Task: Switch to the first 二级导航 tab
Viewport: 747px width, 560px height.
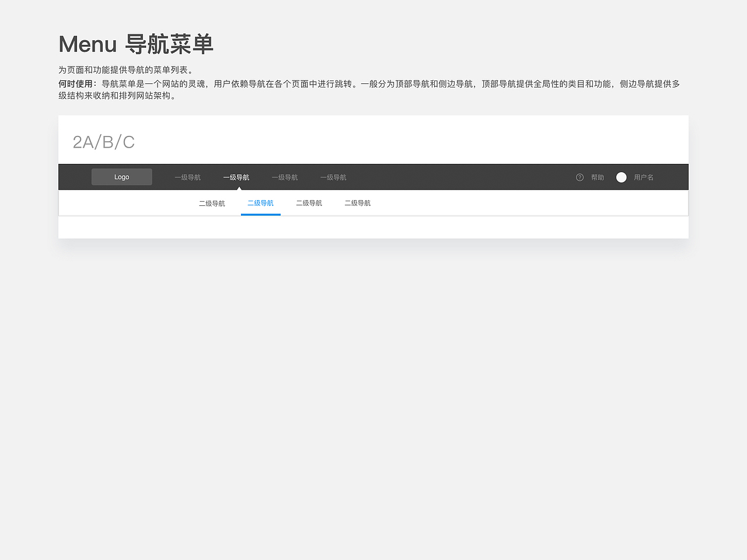Action: [x=212, y=203]
